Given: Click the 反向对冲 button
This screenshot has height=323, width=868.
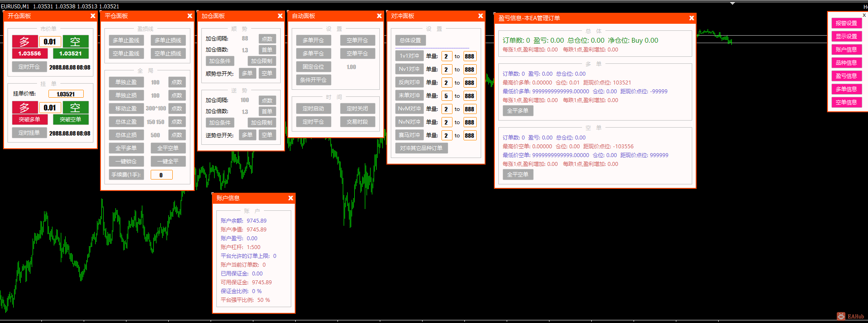Looking at the screenshot, I should (409, 82).
